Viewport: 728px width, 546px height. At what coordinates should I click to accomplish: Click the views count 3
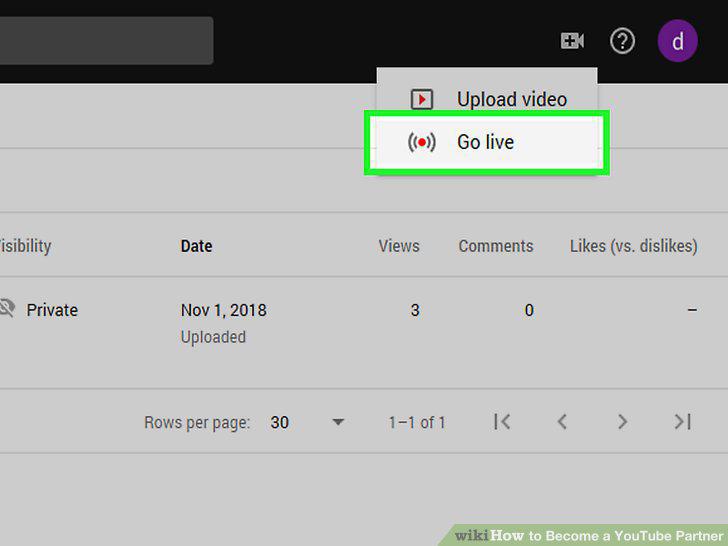[415, 310]
